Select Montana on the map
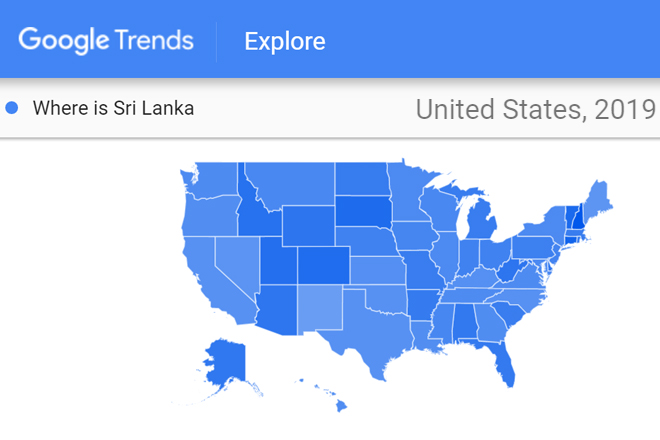Viewport: 660px width, 440px height. tap(290, 183)
